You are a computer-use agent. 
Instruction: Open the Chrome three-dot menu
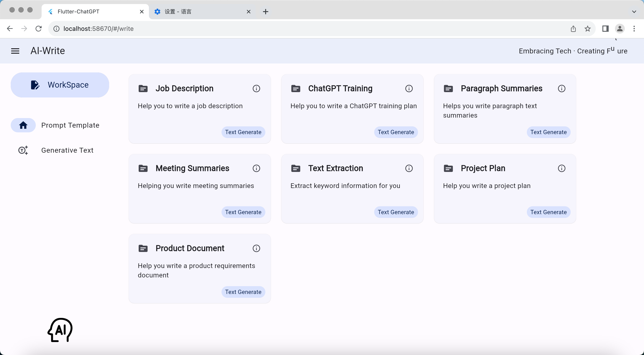(x=634, y=29)
